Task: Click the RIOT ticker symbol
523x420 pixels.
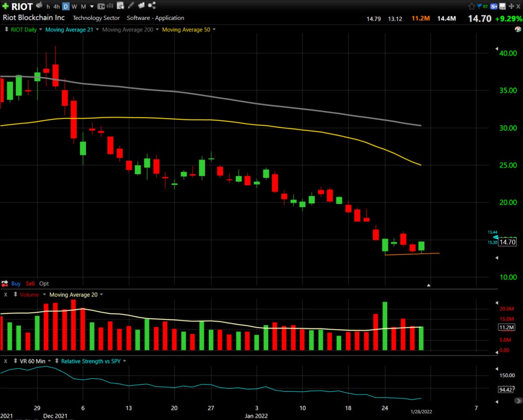Action: click(22, 7)
